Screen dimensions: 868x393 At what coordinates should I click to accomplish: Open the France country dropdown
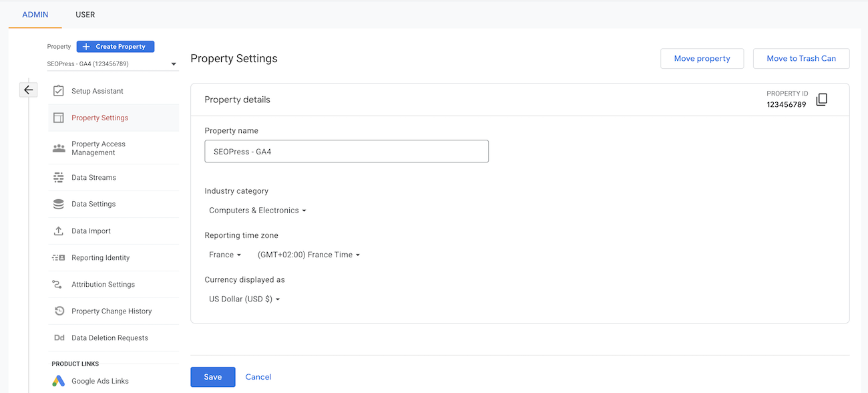point(225,255)
